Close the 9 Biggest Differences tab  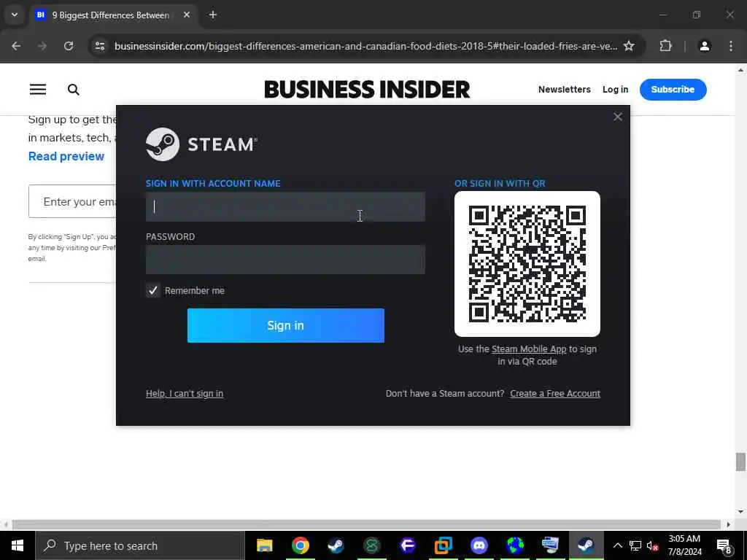pyautogui.click(x=187, y=15)
